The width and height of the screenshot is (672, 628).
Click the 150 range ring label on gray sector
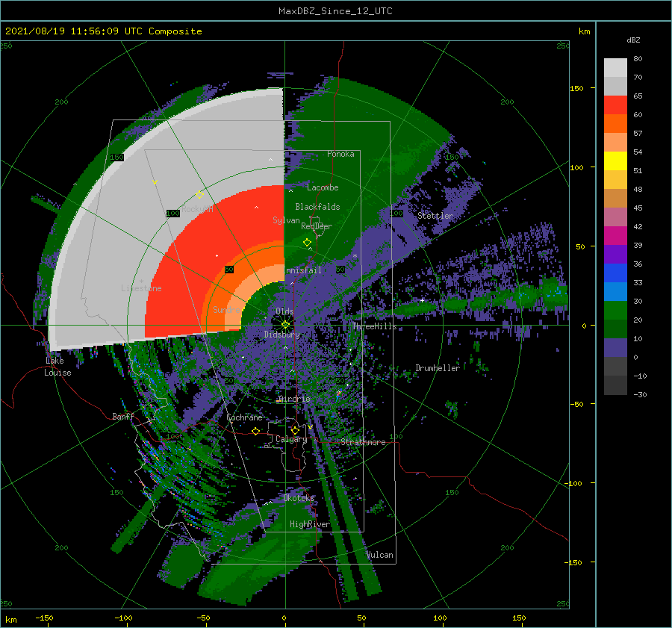tap(116, 158)
